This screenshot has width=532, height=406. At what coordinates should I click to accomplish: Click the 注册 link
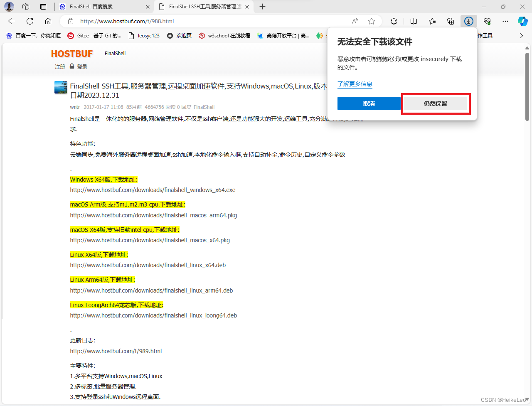click(60, 66)
